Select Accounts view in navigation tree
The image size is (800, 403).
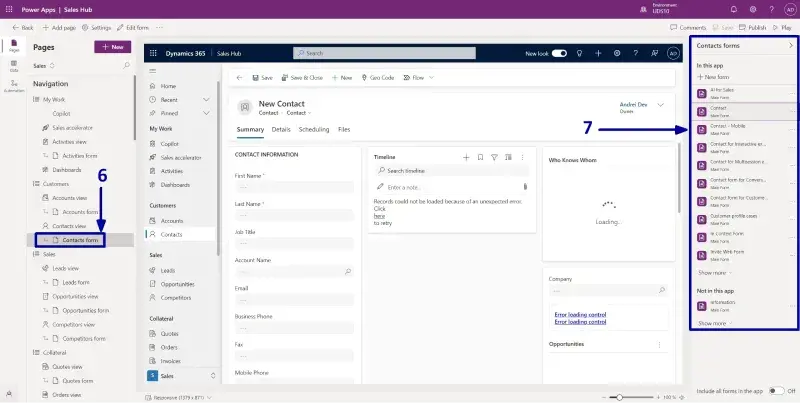69,197
